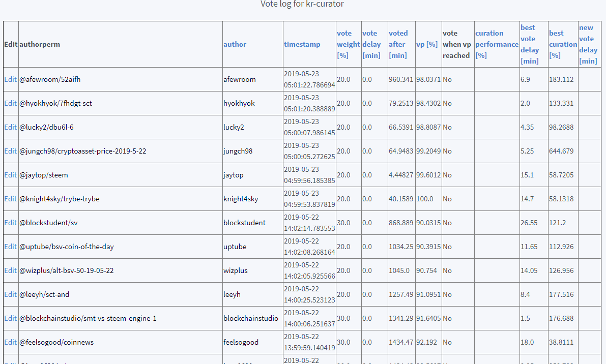
Task: Select author cell hyokhyok
Action: (x=239, y=103)
